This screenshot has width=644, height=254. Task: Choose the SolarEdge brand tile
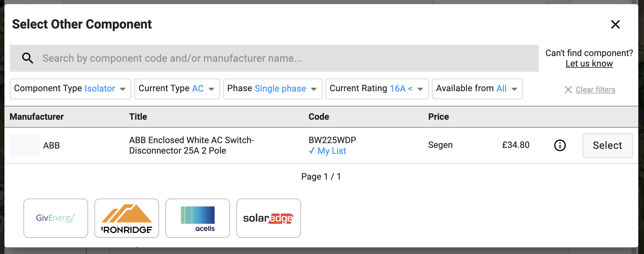[x=269, y=218]
